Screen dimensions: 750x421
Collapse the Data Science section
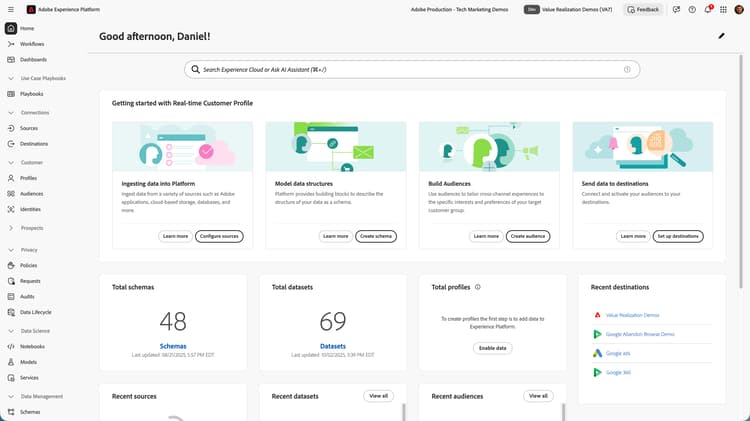coord(11,331)
